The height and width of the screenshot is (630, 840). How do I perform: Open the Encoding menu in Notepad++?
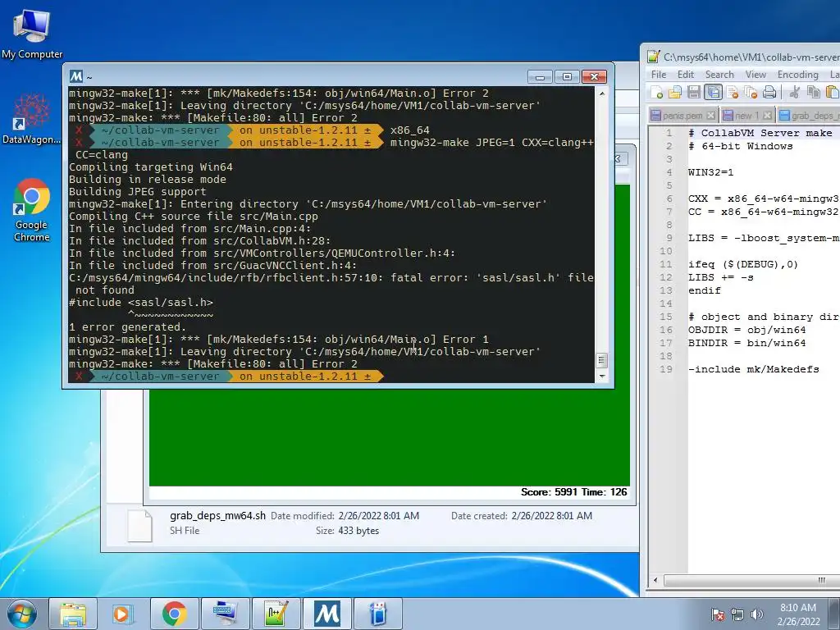tap(797, 75)
